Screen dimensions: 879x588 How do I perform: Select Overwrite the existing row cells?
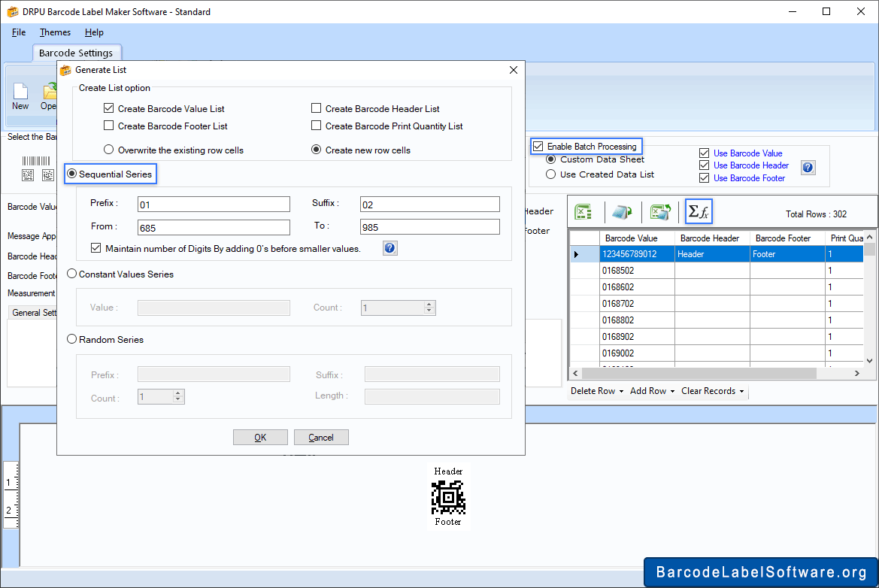(x=109, y=150)
